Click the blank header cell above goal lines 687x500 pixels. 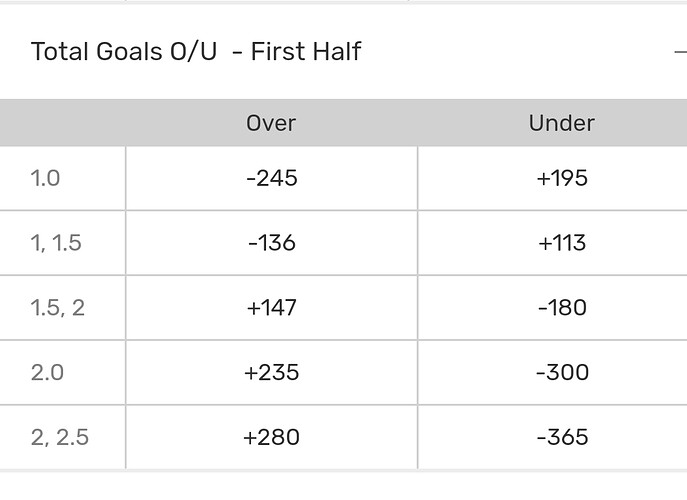point(62,123)
